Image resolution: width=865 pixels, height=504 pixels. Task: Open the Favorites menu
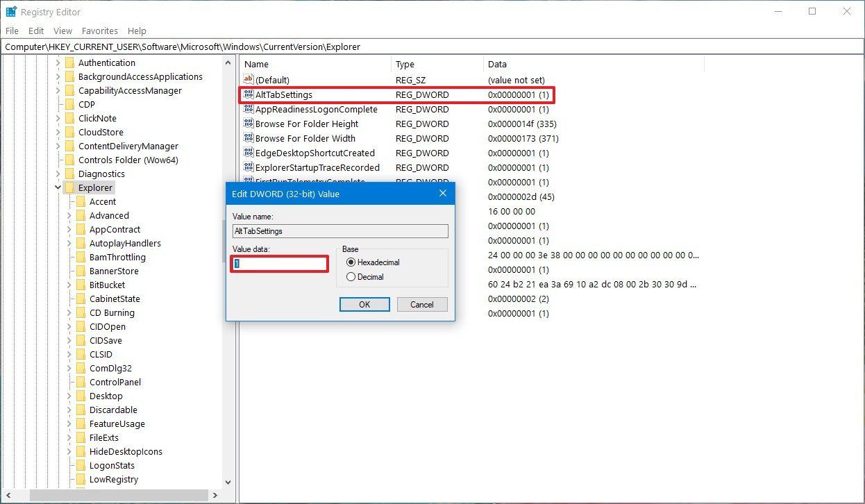(x=99, y=31)
